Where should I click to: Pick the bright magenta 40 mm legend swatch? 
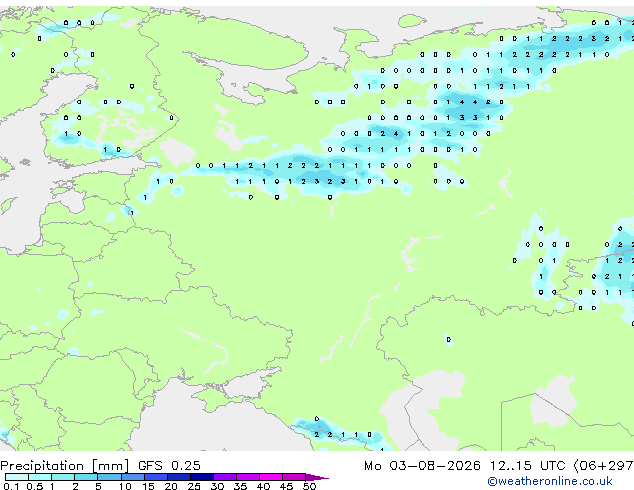click(271, 477)
